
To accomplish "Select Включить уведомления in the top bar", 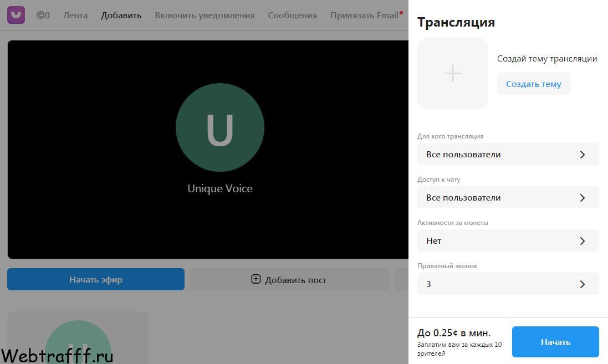I will coord(205,16).
